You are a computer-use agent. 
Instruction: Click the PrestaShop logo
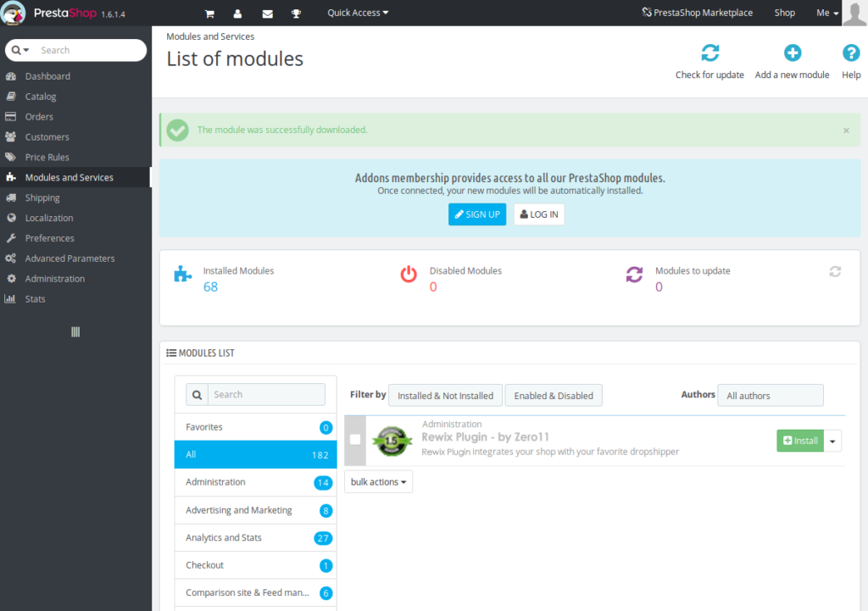(14, 13)
